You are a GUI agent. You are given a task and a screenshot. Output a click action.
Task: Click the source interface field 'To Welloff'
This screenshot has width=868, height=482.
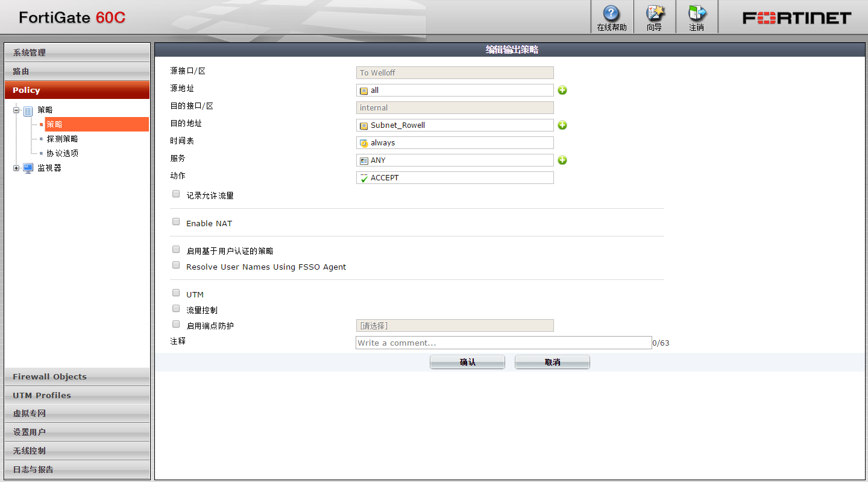click(455, 72)
